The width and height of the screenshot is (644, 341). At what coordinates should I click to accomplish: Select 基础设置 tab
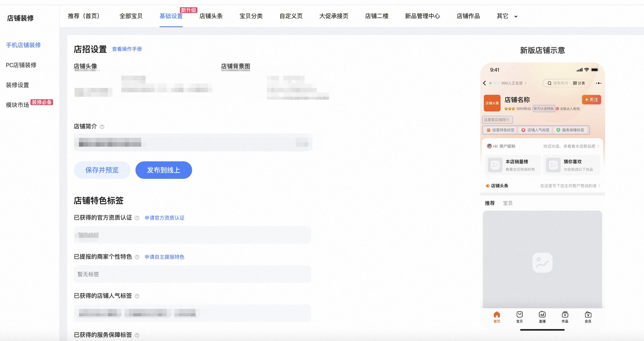point(171,16)
